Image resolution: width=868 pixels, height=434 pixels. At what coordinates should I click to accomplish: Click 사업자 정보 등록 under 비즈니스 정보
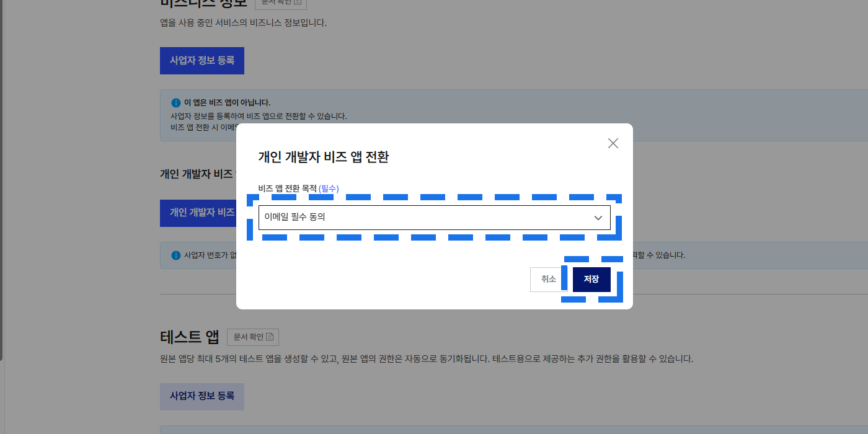(x=202, y=61)
